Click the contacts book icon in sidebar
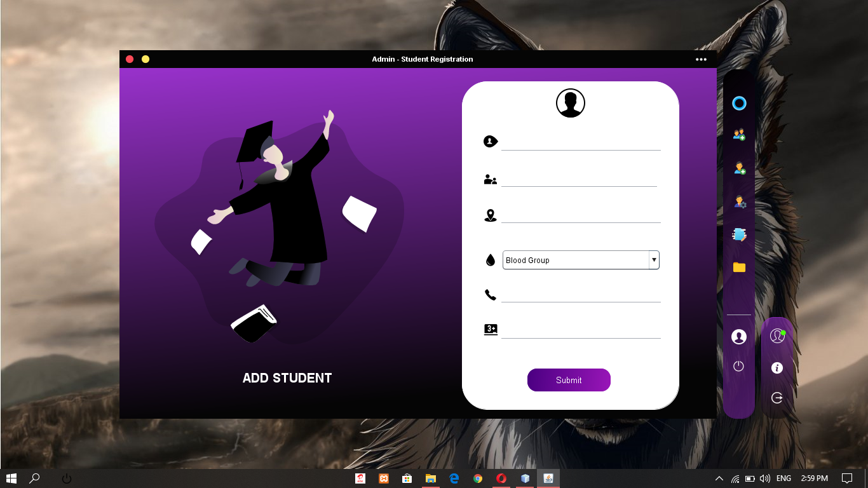868x488 pixels. click(738, 234)
